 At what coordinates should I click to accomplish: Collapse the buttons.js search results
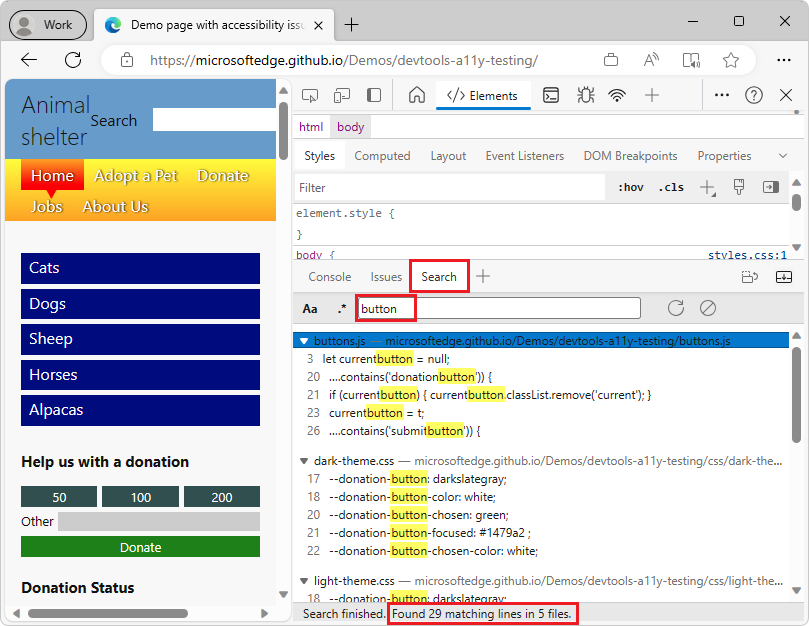coord(303,340)
